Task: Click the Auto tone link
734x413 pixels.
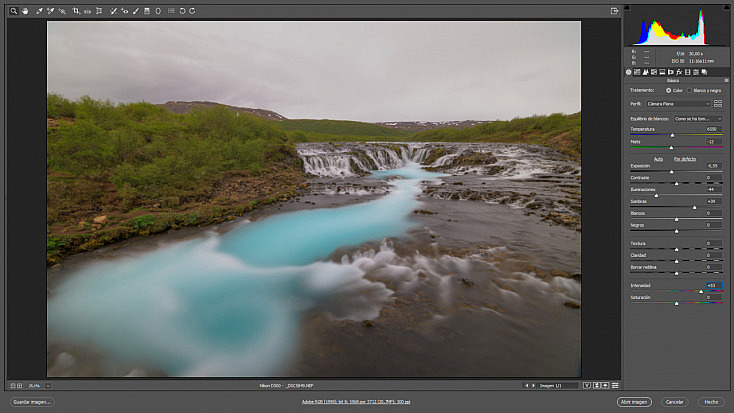Action: pos(658,159)
